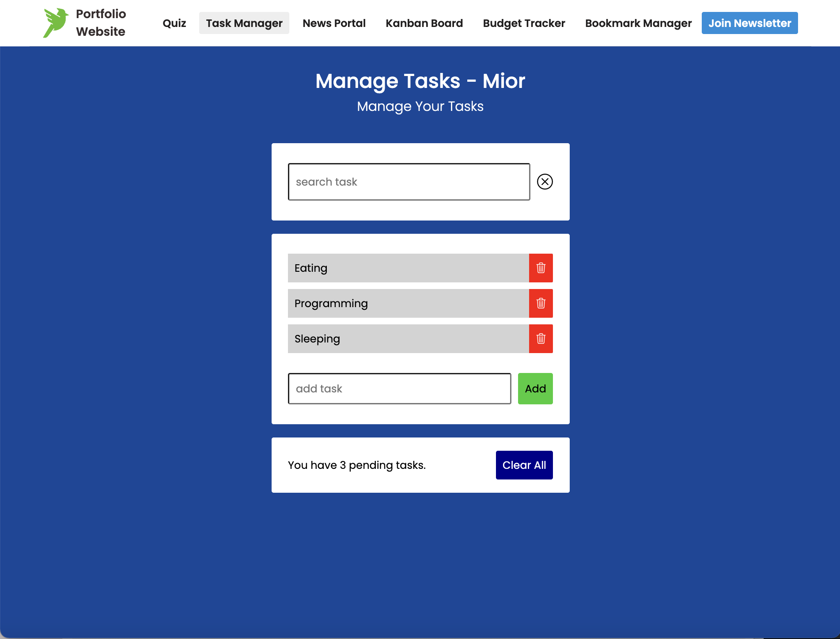Open the Quiz page

click(x=174, y=23)
